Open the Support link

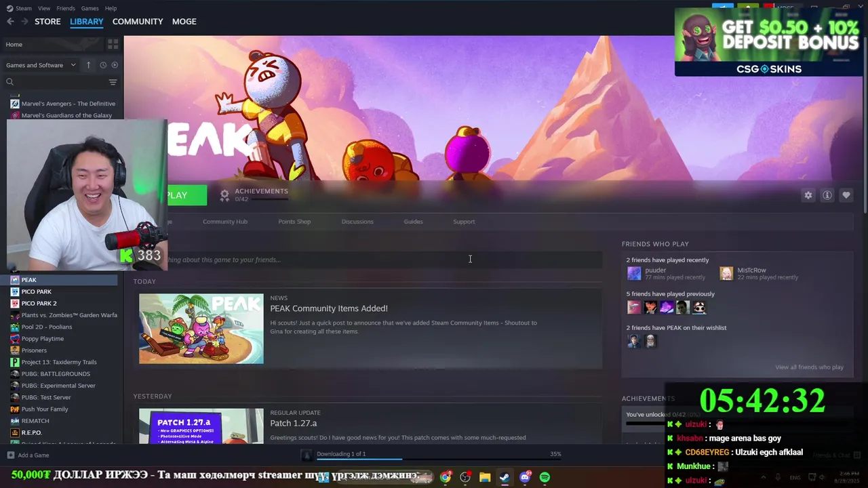point(464,222)
